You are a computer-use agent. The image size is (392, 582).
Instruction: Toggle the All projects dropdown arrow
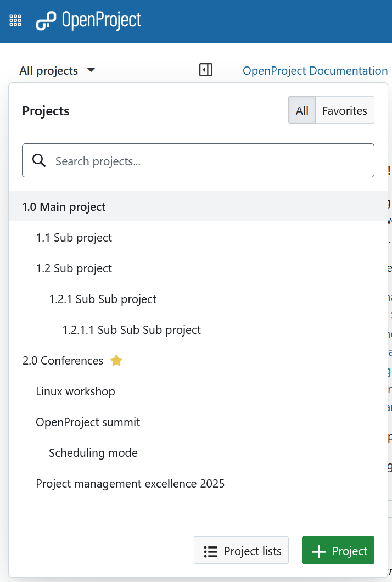[x=91, y=70]
